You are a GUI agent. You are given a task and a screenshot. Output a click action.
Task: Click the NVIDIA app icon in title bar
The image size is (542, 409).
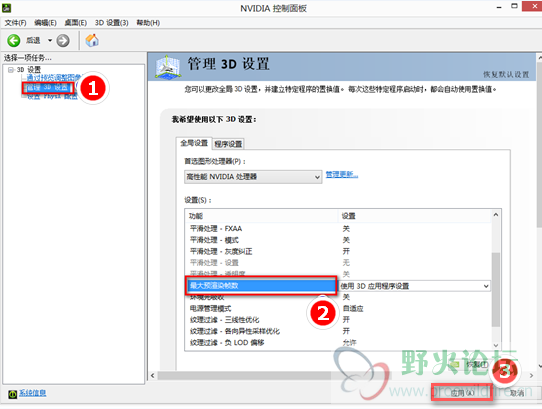[x=7, y=8]
